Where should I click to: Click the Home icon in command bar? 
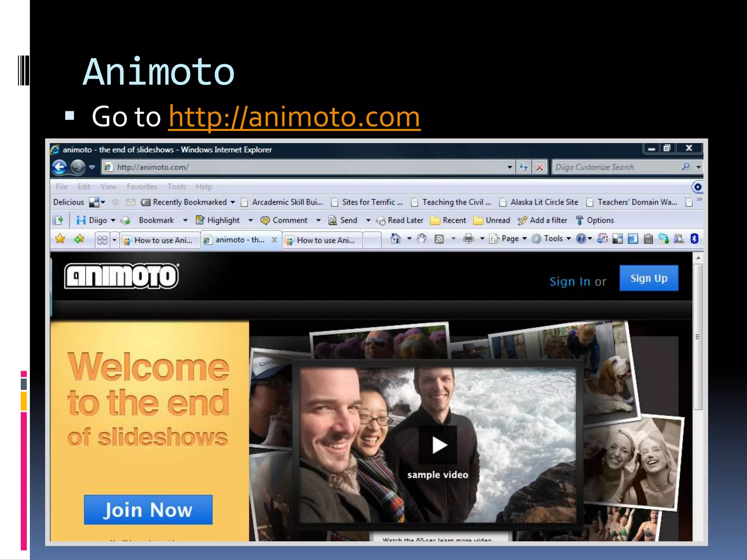coord(395,239)
